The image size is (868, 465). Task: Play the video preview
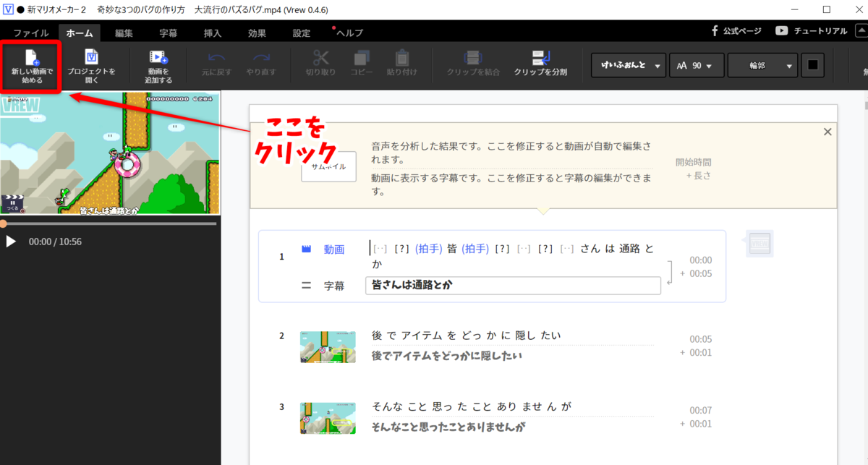11,242
